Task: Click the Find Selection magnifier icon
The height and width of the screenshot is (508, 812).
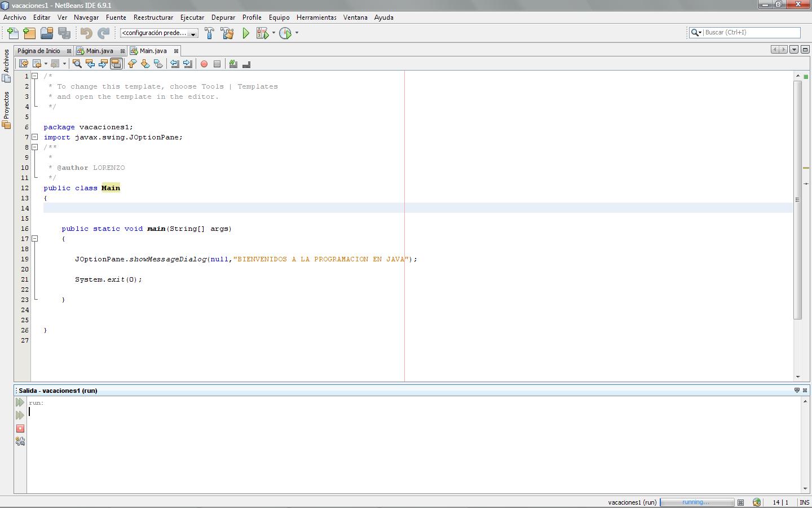Action: coord(77,64)
